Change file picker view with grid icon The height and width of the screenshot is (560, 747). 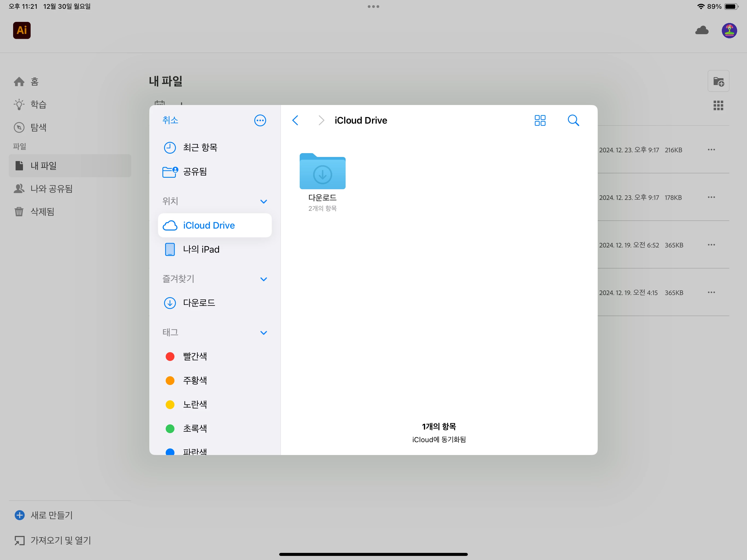[540, 121]
